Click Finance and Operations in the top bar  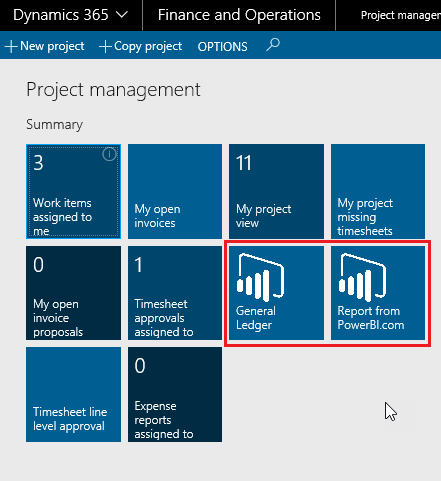point(239,15)
